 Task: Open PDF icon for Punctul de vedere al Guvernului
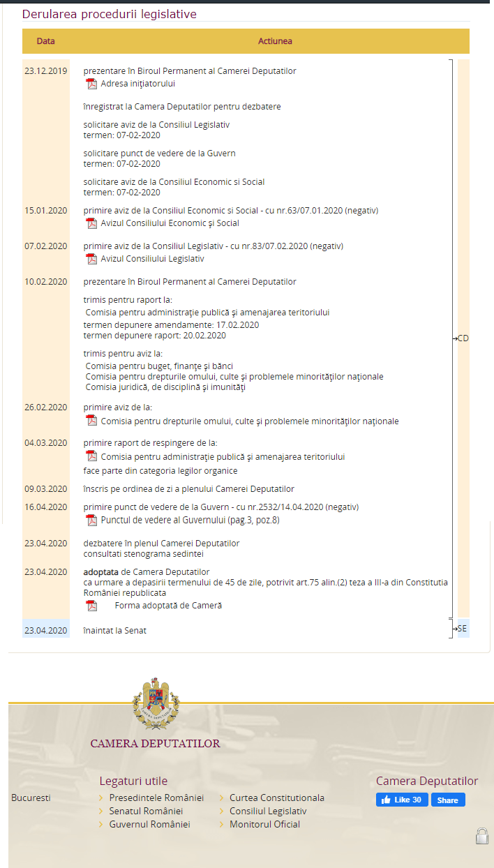(91, 520)
